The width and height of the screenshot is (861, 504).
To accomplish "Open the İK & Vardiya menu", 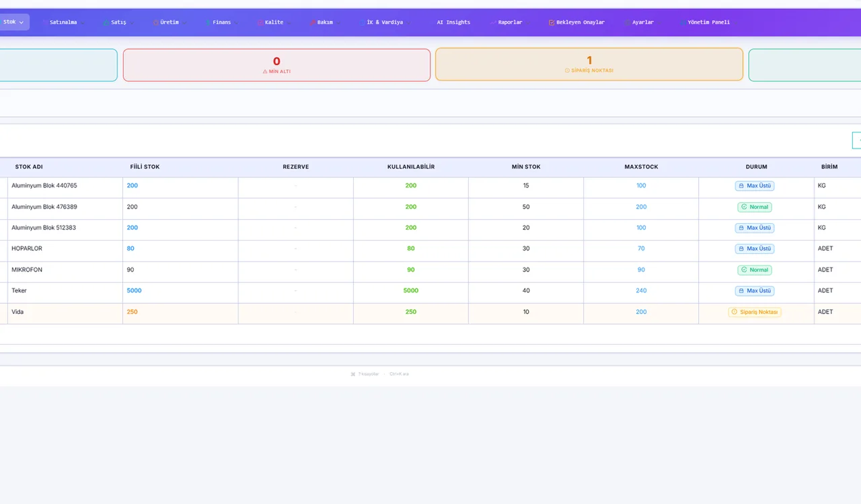I will (384, 22).
